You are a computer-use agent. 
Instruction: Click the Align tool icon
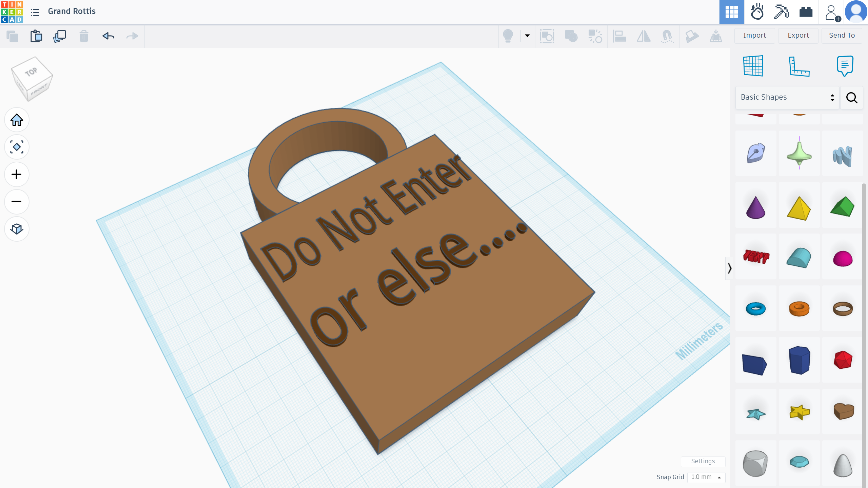point(619,36)
